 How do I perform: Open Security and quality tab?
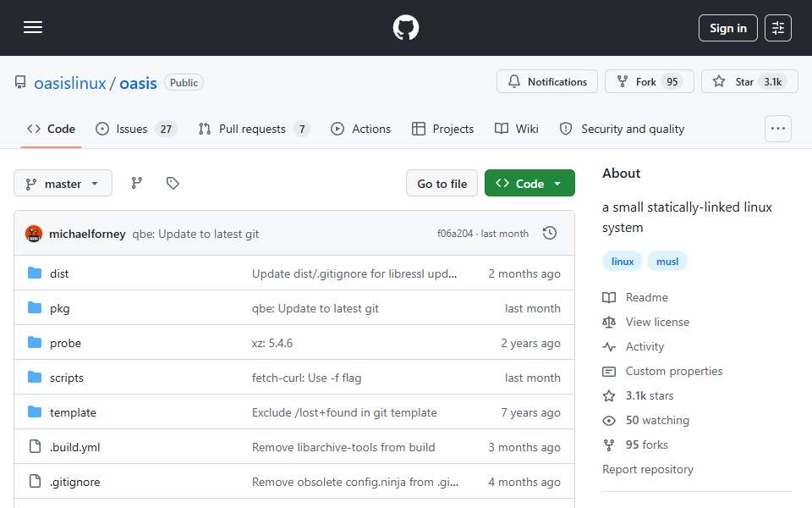pos(622,129)
